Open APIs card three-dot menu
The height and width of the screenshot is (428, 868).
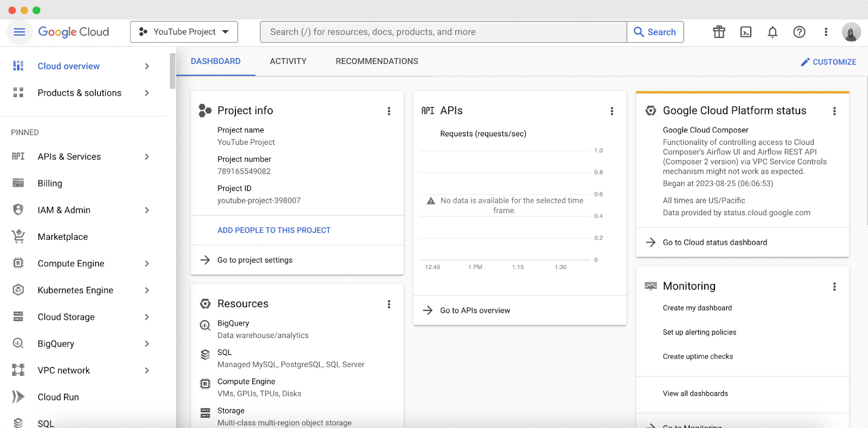(612, 111)
